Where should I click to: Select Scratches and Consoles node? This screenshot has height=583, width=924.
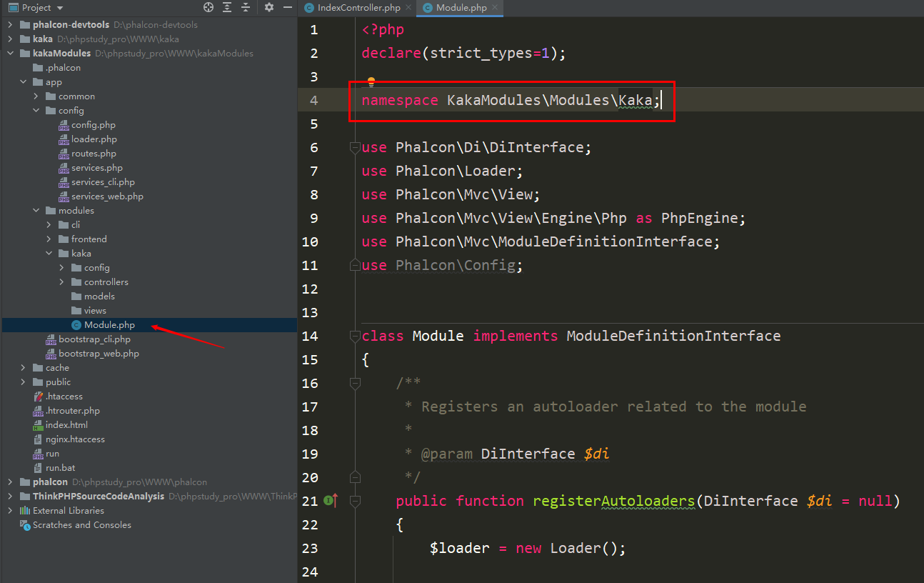tap(82, 524)
